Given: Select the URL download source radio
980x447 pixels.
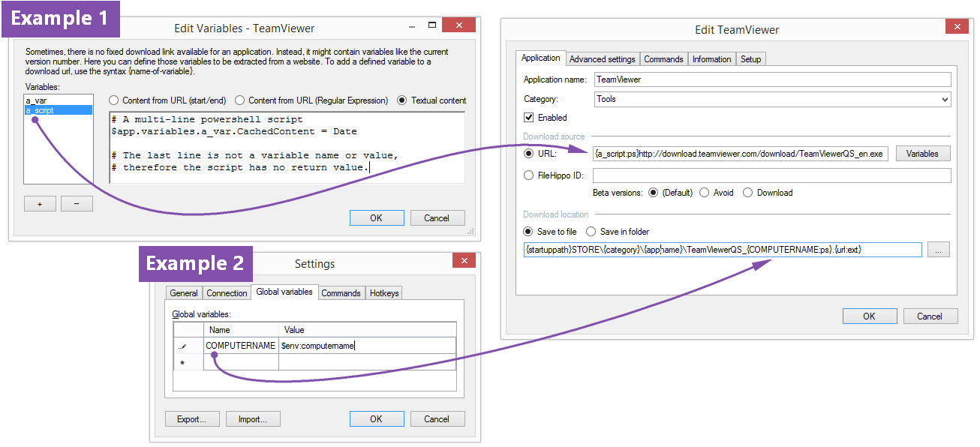Looking at the screenshot, I should (541, 154).
